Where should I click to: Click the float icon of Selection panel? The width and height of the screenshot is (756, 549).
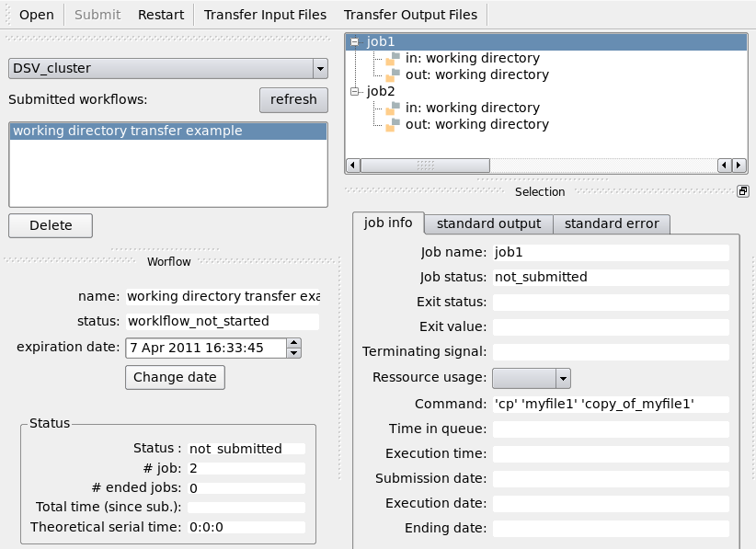click(x=742, y=191)
